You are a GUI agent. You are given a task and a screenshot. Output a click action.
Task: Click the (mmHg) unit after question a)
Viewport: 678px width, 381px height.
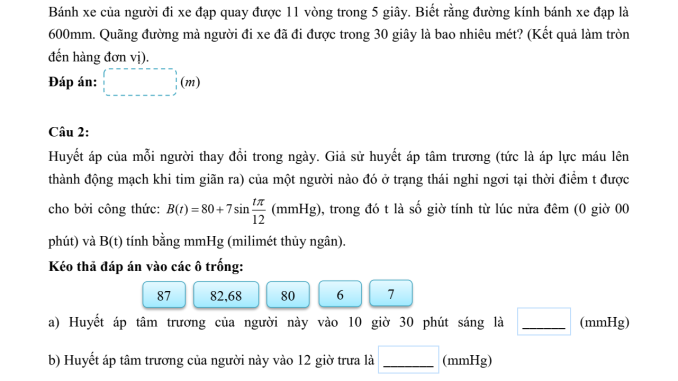(604, 322)
